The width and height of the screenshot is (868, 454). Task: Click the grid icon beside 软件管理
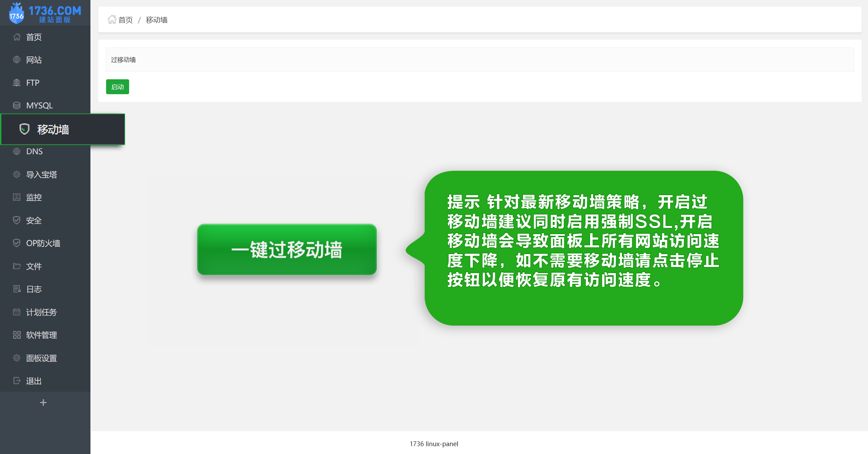tap(17, 335)
